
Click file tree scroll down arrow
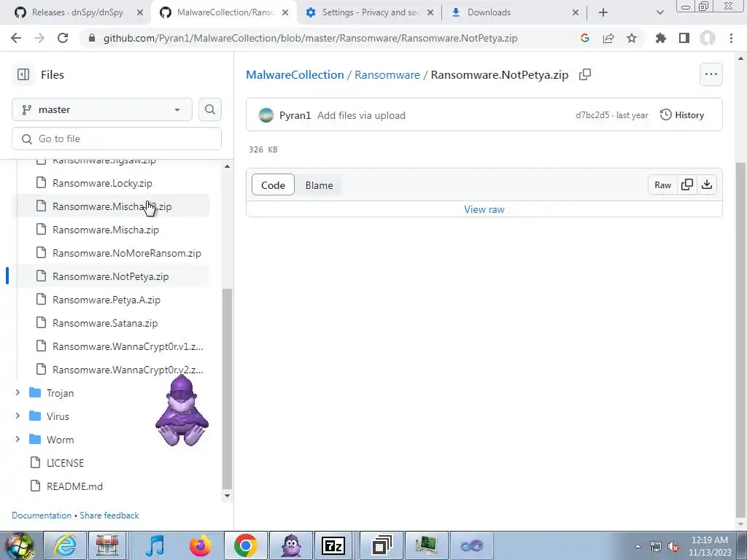[x=228, y=495]
